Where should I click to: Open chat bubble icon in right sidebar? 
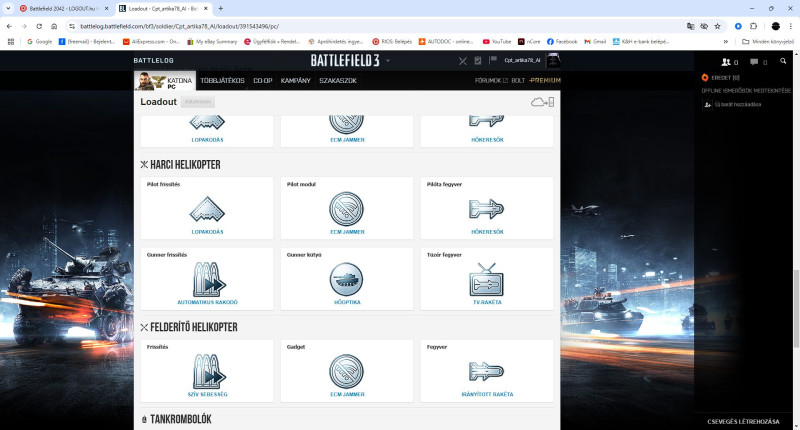click(x=754, y=62)
